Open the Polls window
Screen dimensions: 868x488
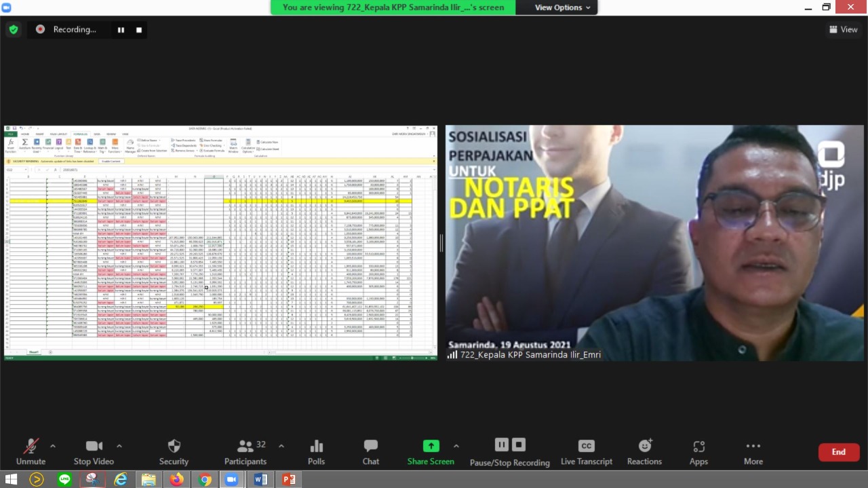tap(316, 452)
